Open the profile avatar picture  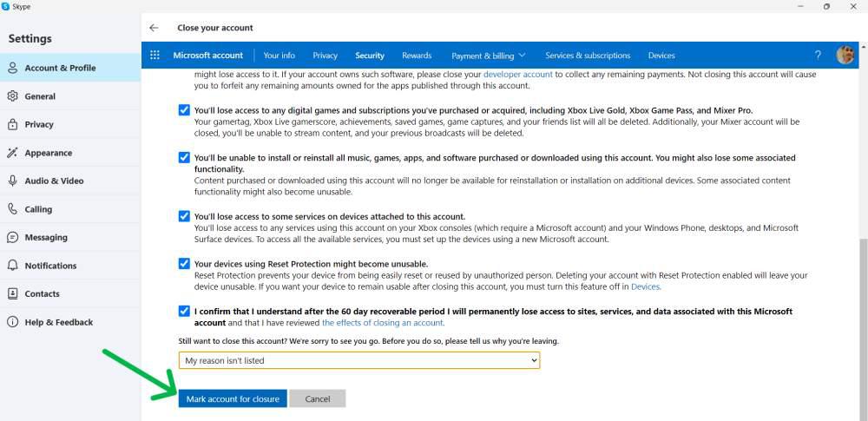click(x=845, y=56)
